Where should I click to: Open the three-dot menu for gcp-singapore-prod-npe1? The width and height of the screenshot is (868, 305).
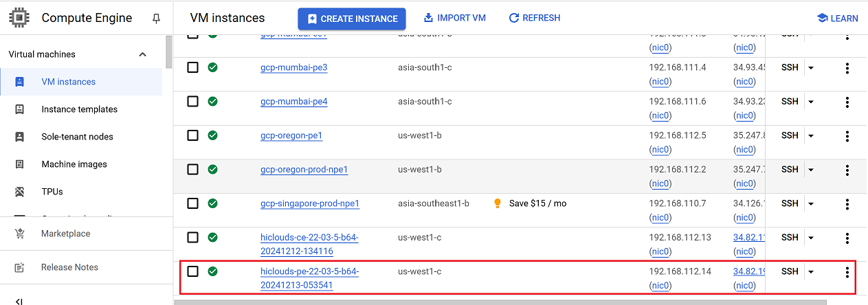coord(847,204)
